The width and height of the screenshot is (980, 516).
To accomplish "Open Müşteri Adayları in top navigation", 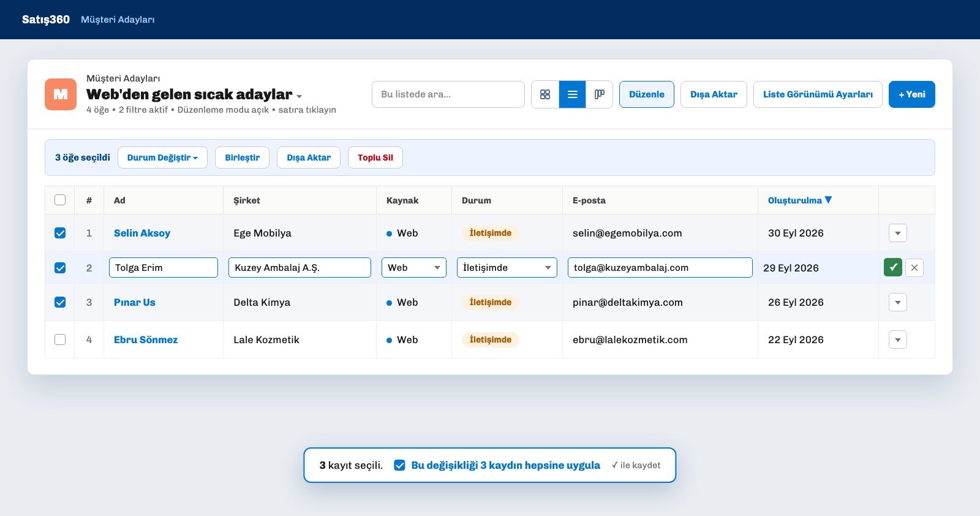I will pos(118,20).
